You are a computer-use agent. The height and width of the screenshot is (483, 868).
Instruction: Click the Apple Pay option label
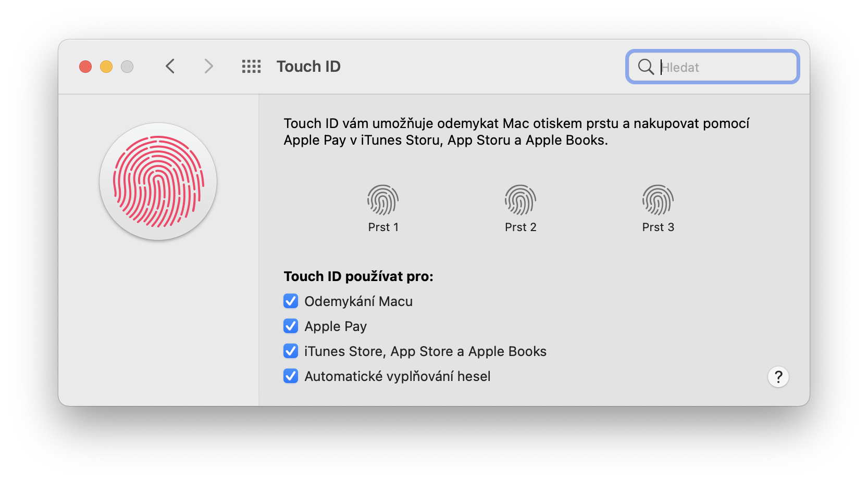[336, 326]
